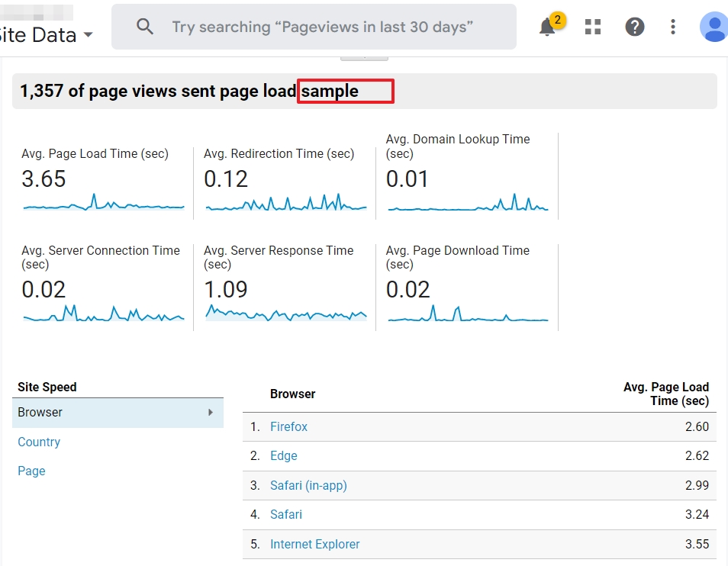The height and width of the screenshot is (566, 728).
Task: Select the Country site speed dimension
Action: (39, 442)
